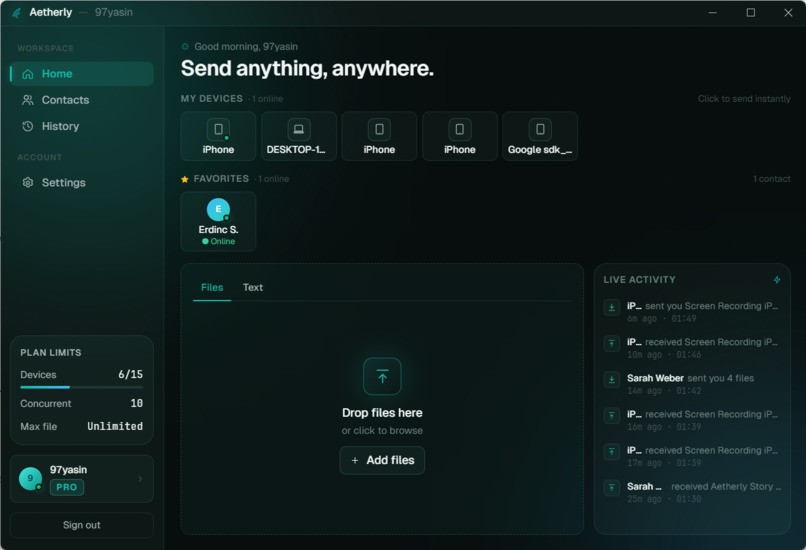
Task: Click the 'Click to send instantly' hint text
Action: click(x=744, y=99)
